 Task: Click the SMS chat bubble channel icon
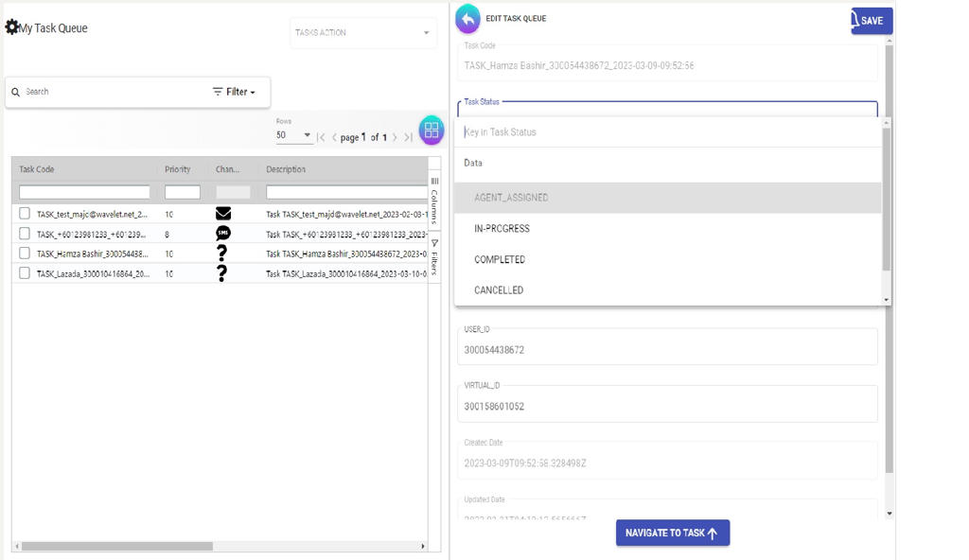point(223,233)
